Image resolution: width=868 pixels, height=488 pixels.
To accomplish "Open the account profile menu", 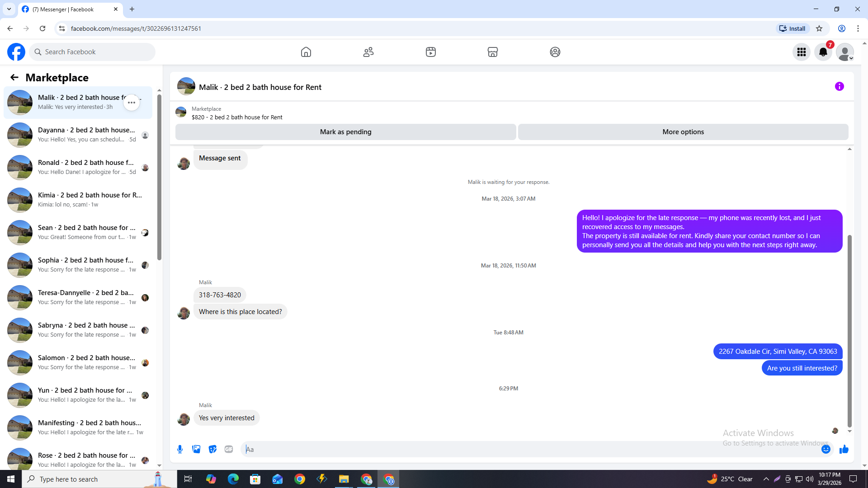I will [x=845, y=52].
